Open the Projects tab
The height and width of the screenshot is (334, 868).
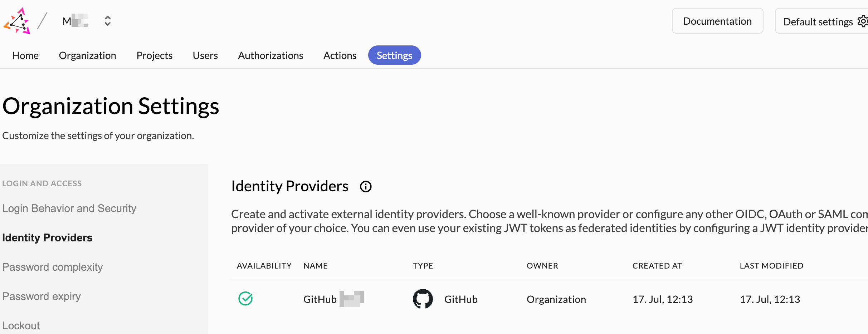point(155,55)
